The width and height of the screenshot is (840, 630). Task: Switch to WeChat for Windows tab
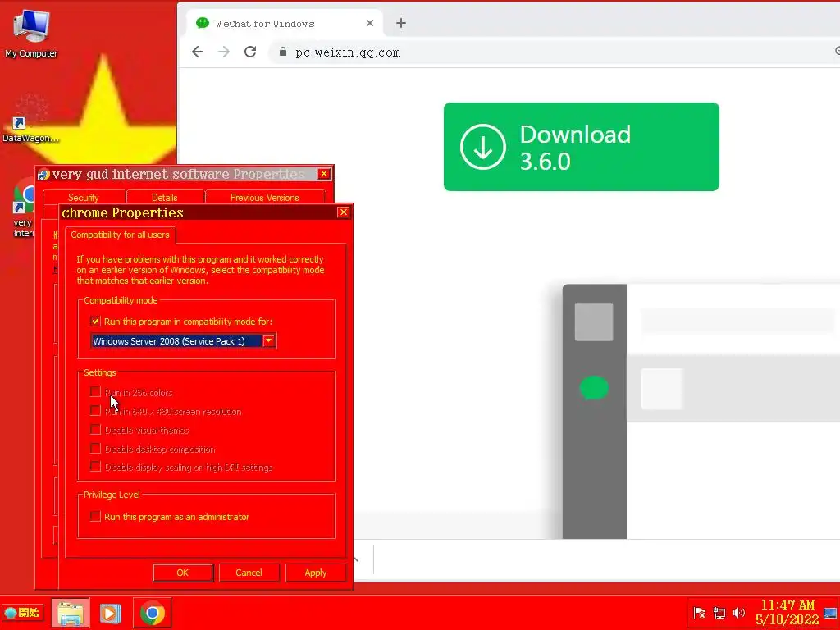click(x=284, y=23)
